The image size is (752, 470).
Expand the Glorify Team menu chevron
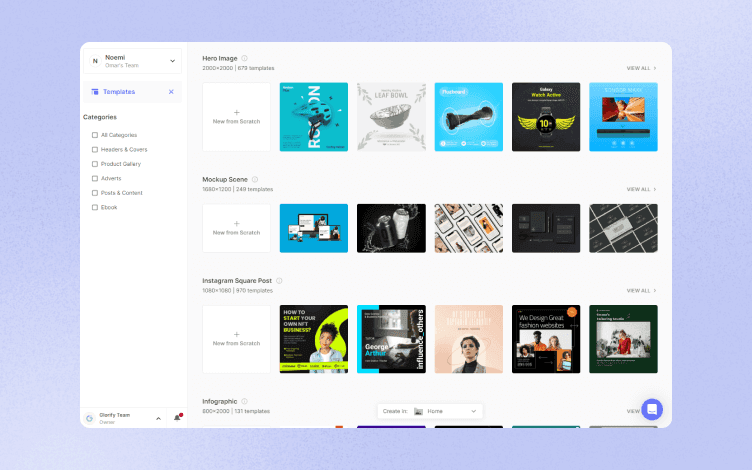(158, 419)
